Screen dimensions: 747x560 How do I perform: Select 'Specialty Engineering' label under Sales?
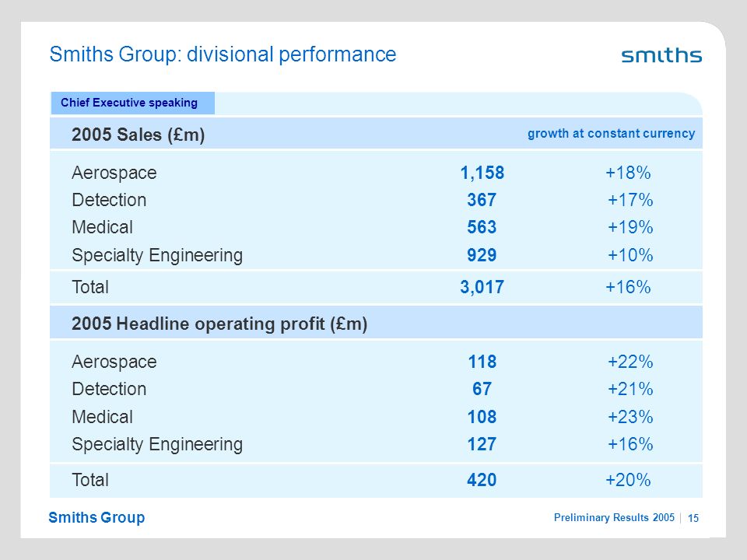(x=157, y=256)
